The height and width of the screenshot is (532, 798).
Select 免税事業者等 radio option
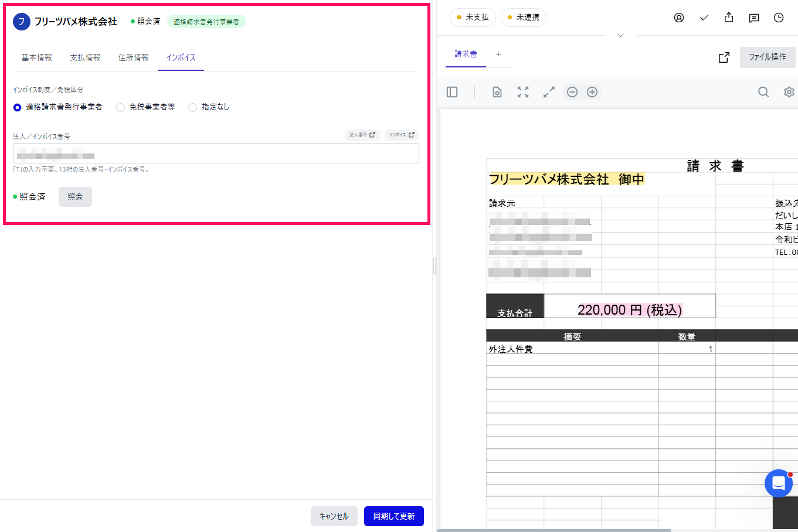click(120, 107)
